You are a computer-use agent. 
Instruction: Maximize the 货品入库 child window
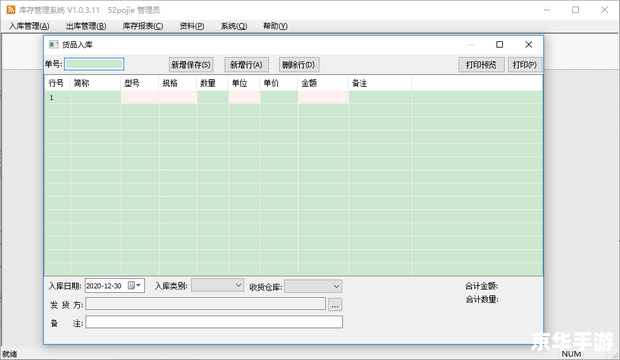499,44
